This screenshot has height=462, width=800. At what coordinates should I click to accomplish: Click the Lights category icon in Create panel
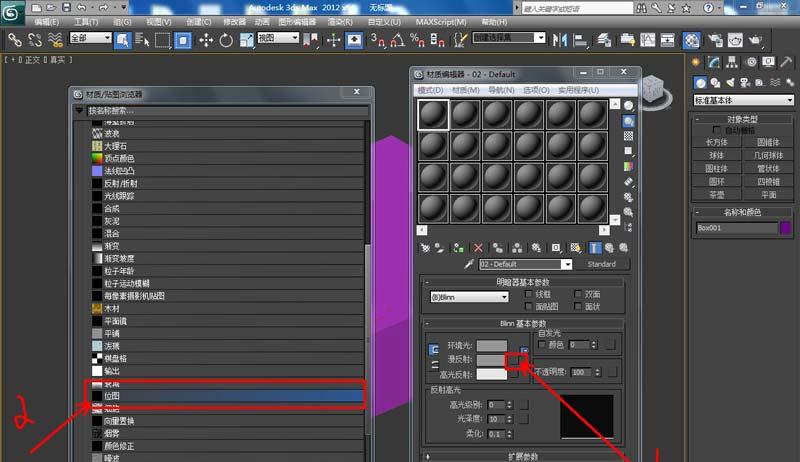tap(730, 83)
